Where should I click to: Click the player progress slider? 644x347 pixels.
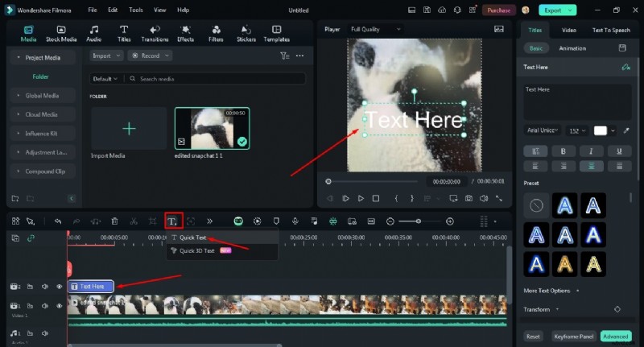(x=372, y=181)
